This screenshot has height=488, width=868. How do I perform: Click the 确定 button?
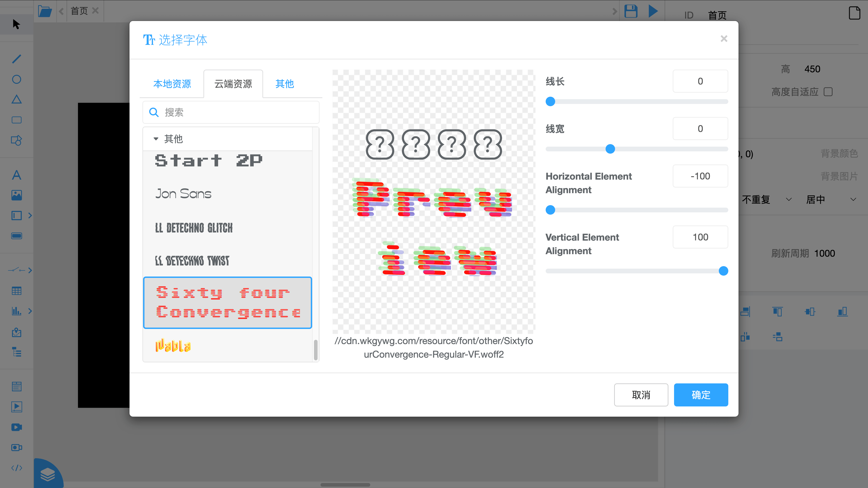coord(701,395)
